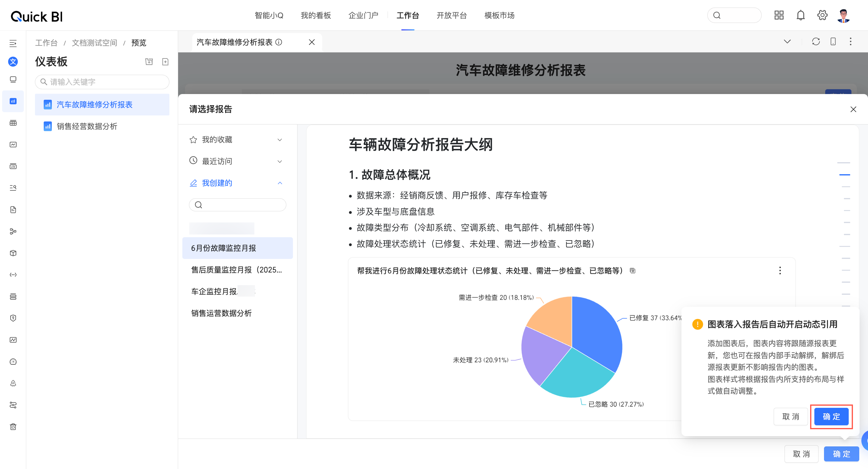Open pie chart card more options menu
Image resolution: width=868 pixels, height=469 pixels.
pos(780,271)
